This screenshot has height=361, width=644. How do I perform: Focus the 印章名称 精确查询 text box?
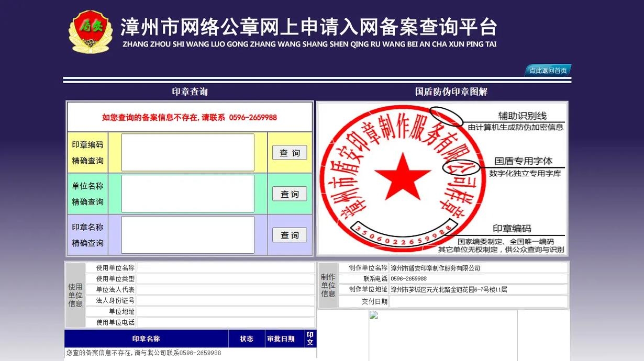coord(187,235)
